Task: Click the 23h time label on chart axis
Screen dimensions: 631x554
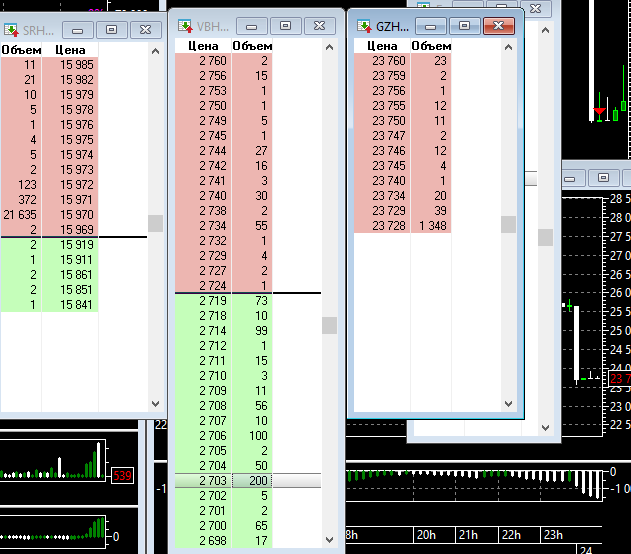Action: pos(553,535)
